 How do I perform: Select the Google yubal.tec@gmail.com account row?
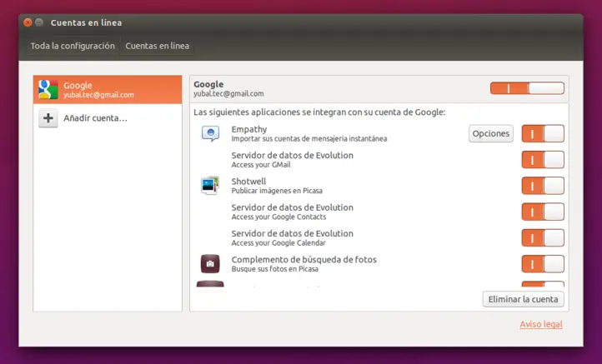[108, 89]
